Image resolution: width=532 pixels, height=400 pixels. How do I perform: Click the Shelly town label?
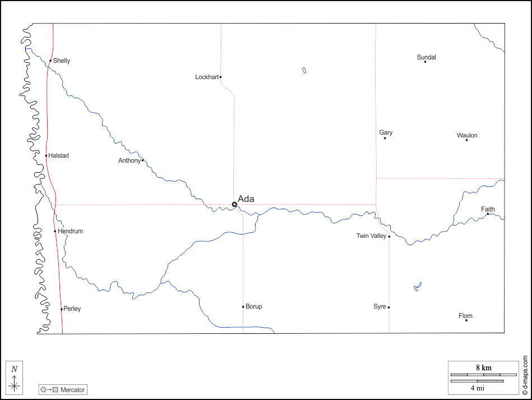62,61
